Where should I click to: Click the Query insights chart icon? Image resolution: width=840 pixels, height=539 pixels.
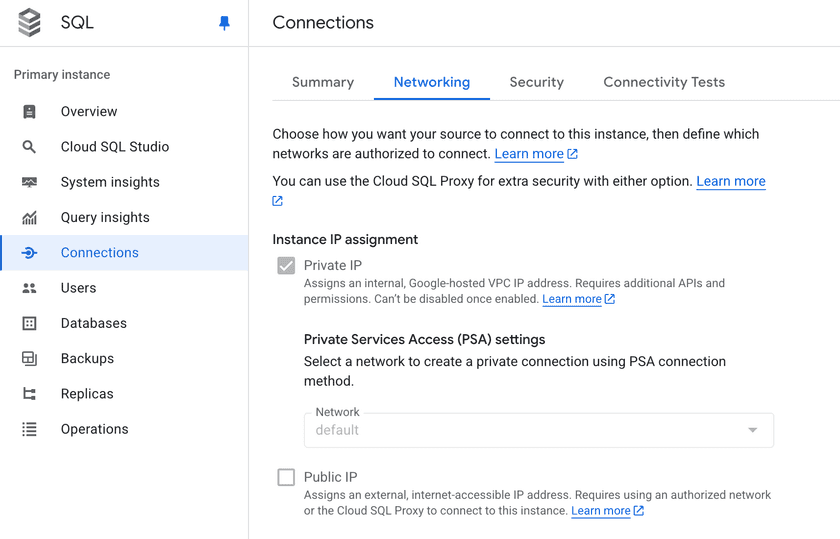point(29,218)
